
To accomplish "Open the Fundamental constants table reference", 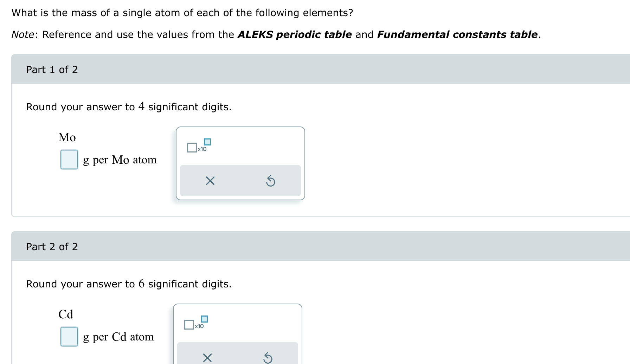I will coord(457,34).
